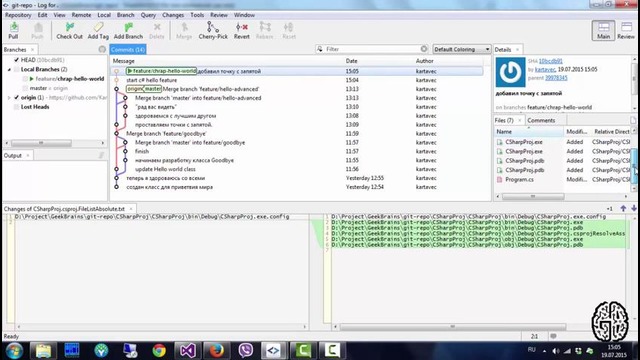Click the RU language indicator
Screen dimensions: 640x360
point(531,349)
